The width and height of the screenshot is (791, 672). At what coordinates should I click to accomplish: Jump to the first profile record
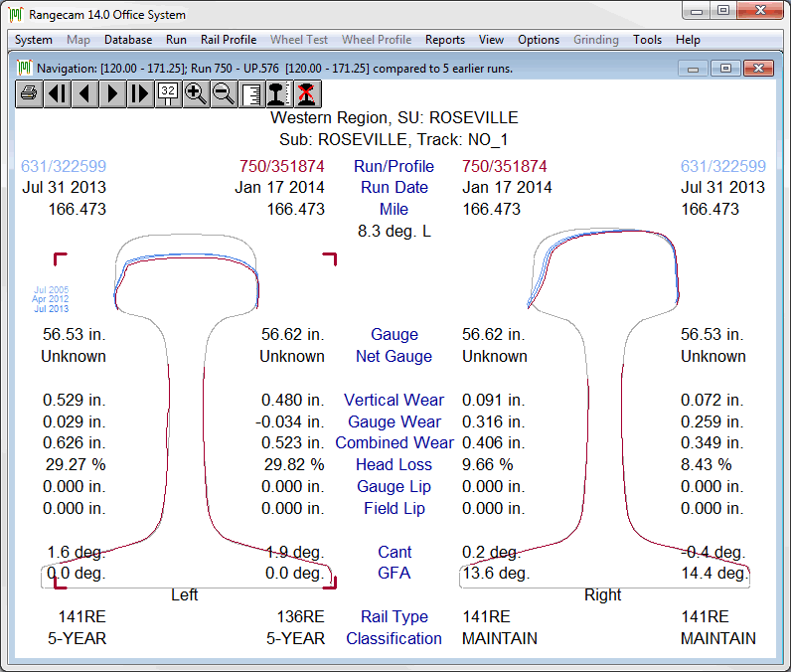(x=57, y=93)
